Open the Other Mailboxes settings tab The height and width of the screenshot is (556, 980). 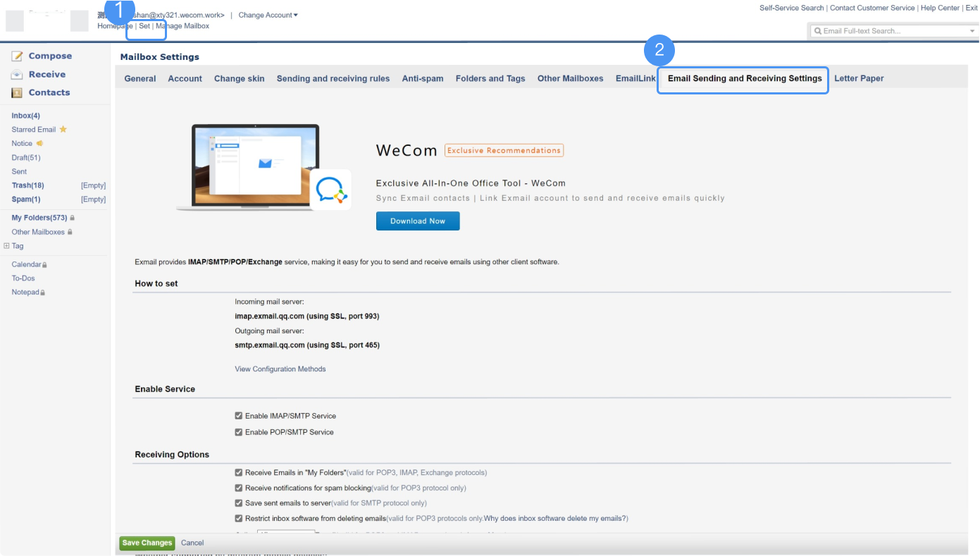[x=571, y=79]
